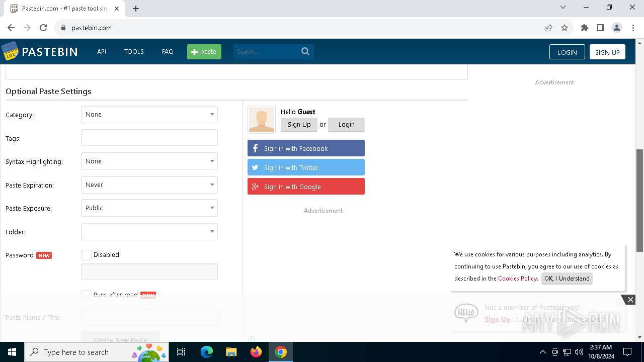
Task: Expand the Paste Exposure dropdown
Action: pyautogui.click(x=149, y=208)
